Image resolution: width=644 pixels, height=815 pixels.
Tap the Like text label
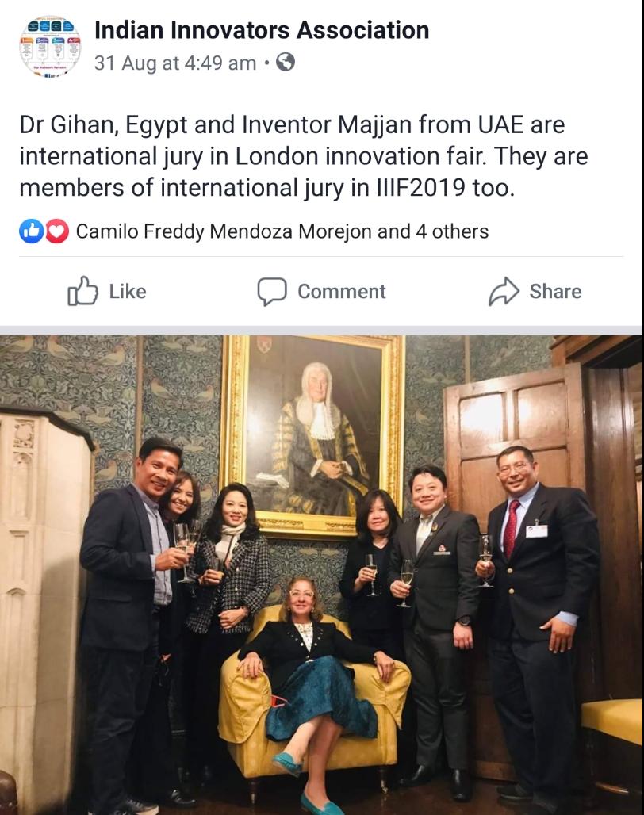(x=128, y=292)
